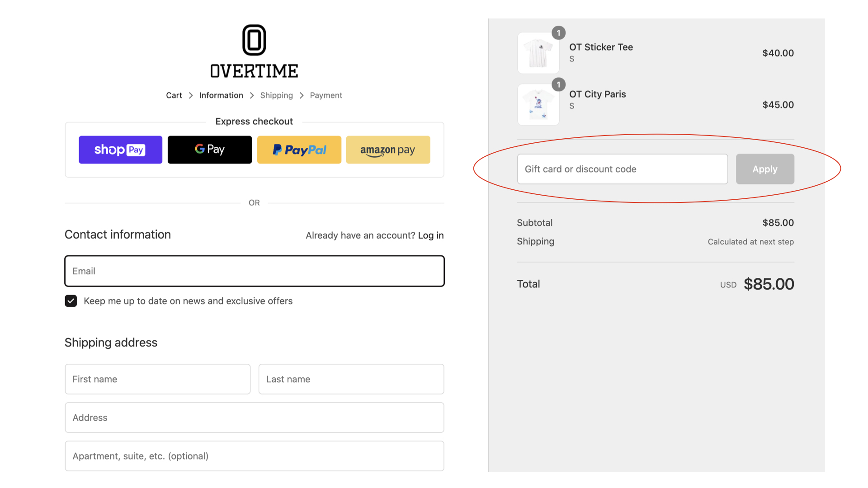Pay with Shop Pay express button
Viewport: 868px width, 488px height.
click(x=120, y=150)
